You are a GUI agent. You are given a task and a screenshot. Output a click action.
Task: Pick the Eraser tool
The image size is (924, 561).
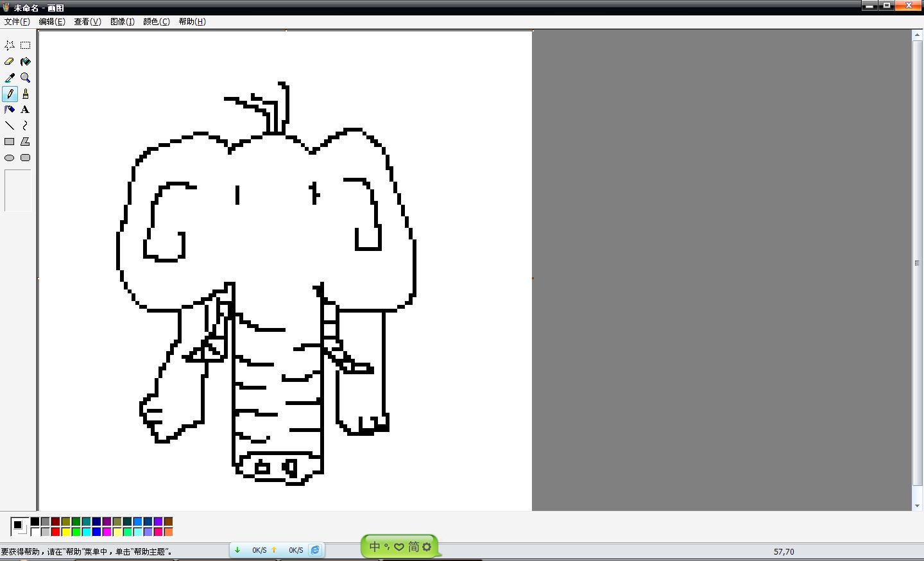(10, 62)
